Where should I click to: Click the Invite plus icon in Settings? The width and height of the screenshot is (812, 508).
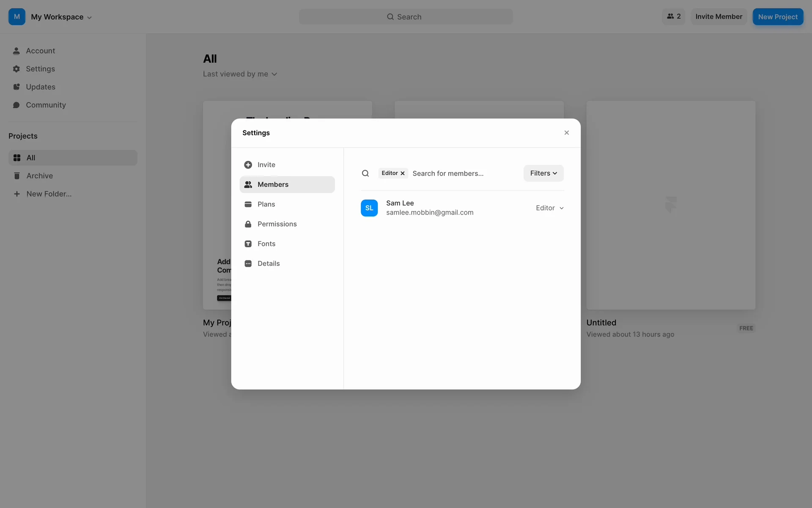point(248,165)
